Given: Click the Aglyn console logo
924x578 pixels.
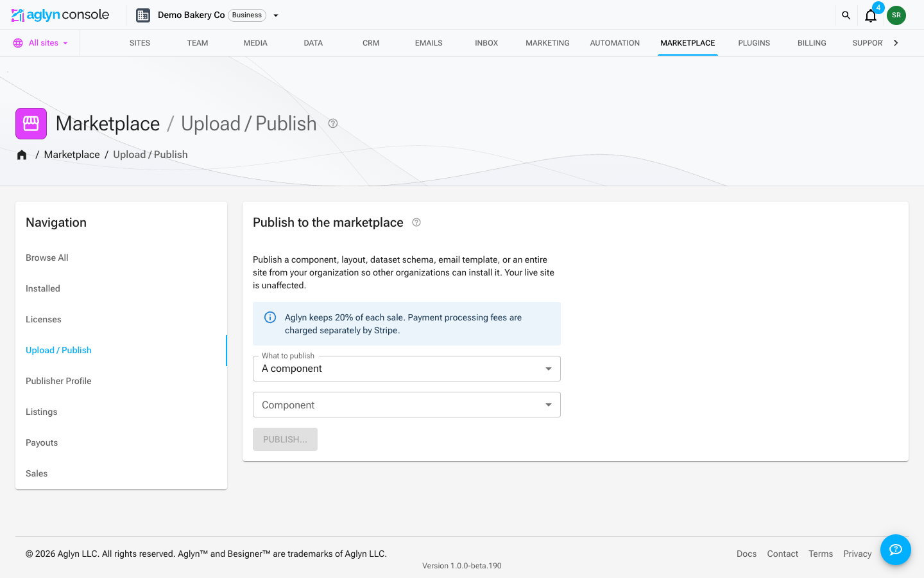Looking at the screenshot, I should point(60,15).
